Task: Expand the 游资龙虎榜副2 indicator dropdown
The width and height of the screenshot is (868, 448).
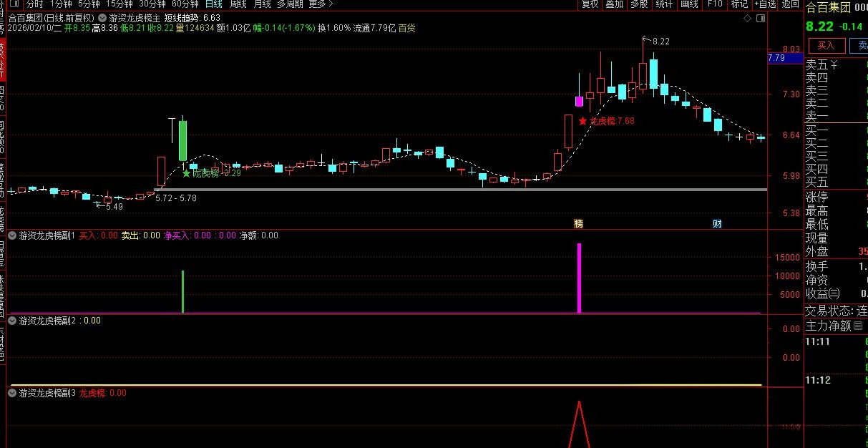Action: click(x=13, y=321)
